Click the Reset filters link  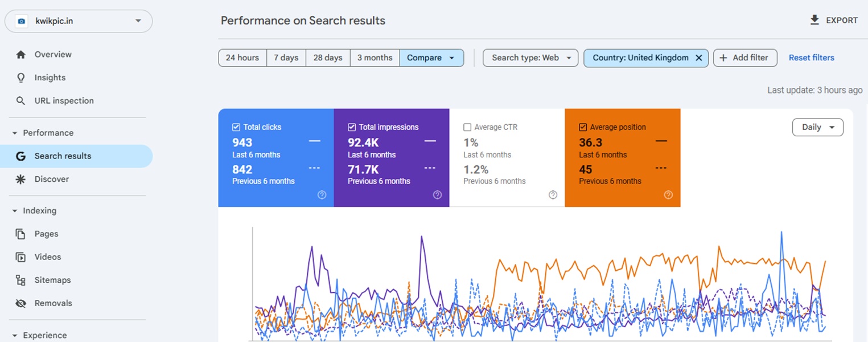coord(811,58)
